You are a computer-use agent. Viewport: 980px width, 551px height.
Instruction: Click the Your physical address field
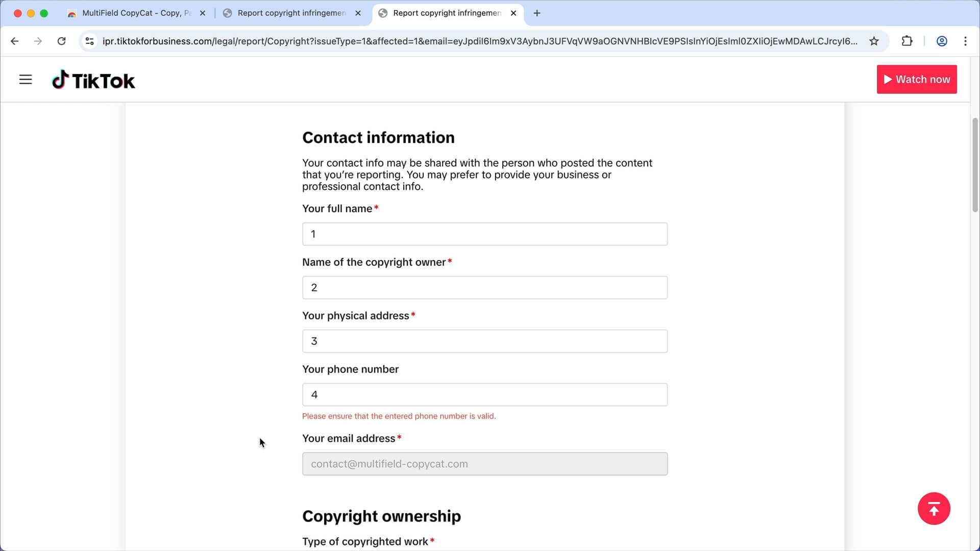484,341
